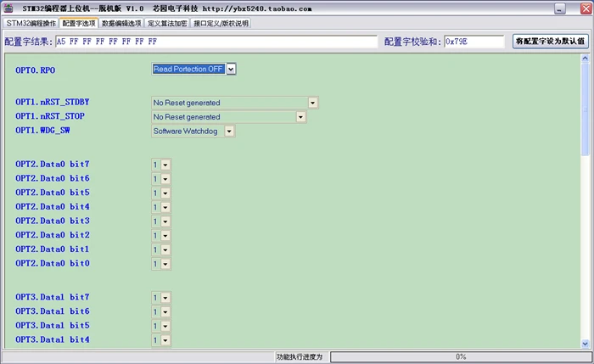Click the 配置字结果 text field
Screen dimensions: 594x364
click(x=216, y=42)
